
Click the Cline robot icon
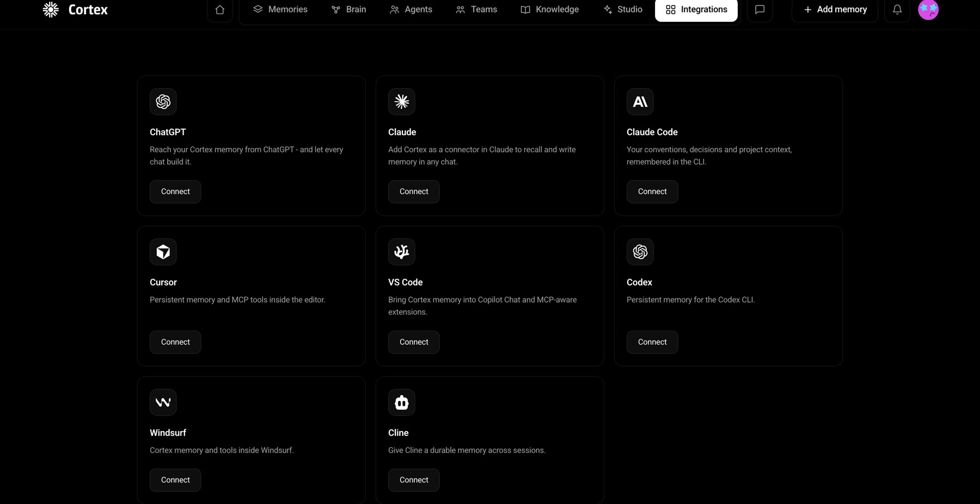[x=402, y=402]
